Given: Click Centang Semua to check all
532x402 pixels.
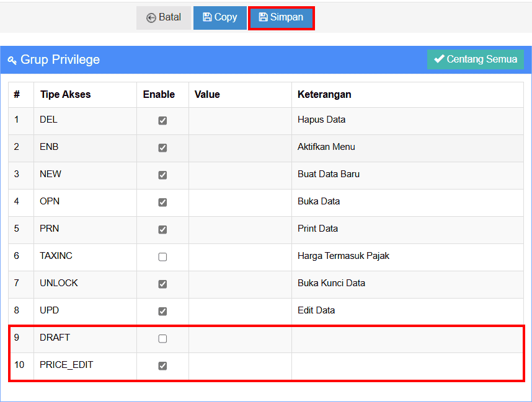Looking at the screenshot, I should [x=475, y=59].
